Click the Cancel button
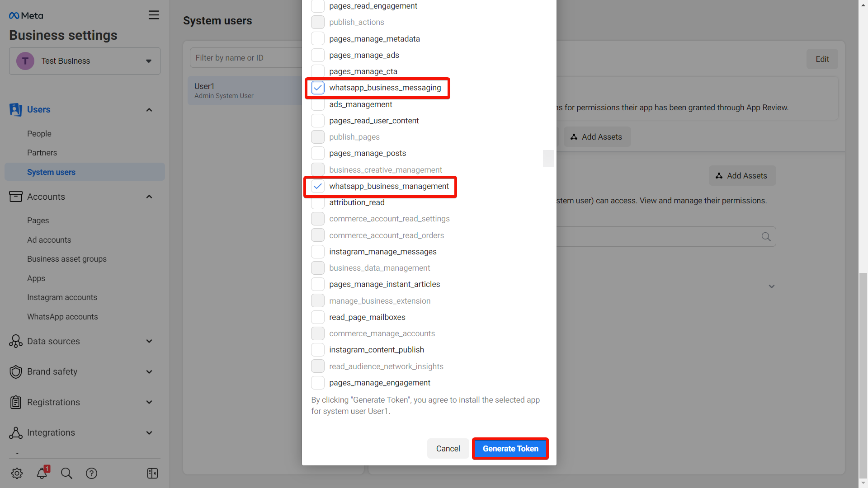Viewport: 868px width, 488px height. coord(448,448)
